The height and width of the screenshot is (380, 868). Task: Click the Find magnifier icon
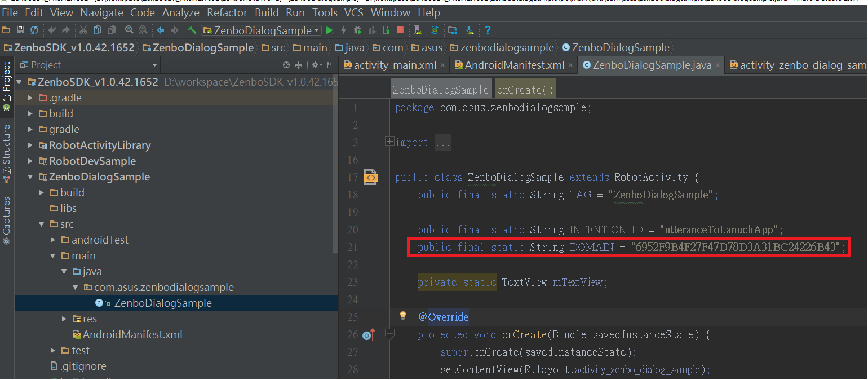click(x=129, y=30)
